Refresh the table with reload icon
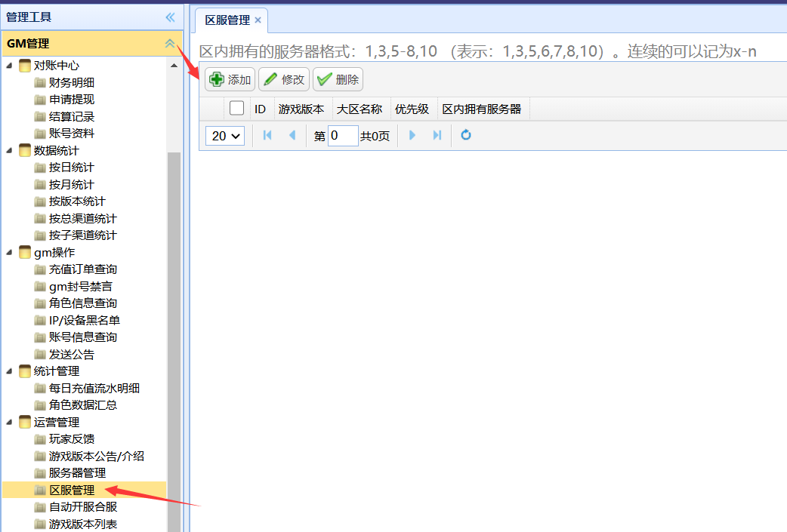787x532 pixels. [466, 135]
